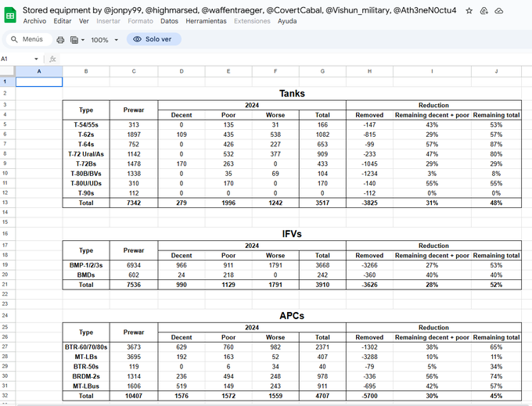Viewport: 532px width, 406px height.
Task: Click the Tanks heading cell
Action: pos(292,94)
